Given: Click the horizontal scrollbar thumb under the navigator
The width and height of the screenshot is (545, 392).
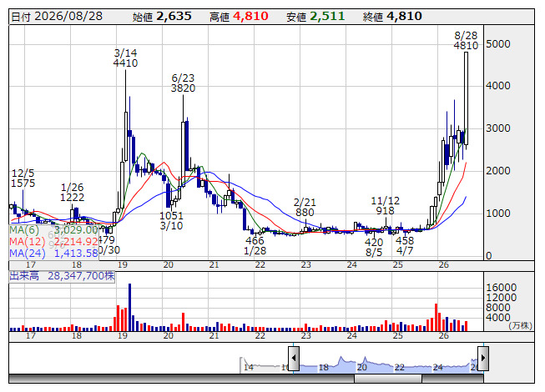Looking at the screenshot, I should click(x=388, y=379).
